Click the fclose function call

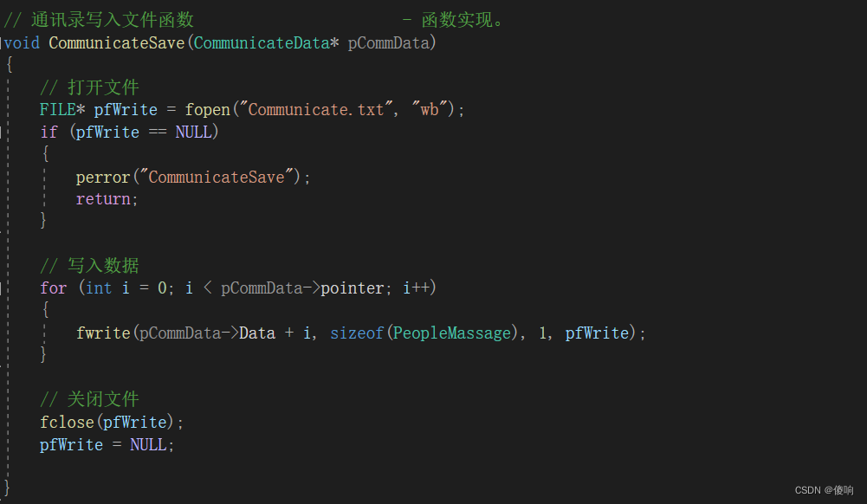[67, 422]
